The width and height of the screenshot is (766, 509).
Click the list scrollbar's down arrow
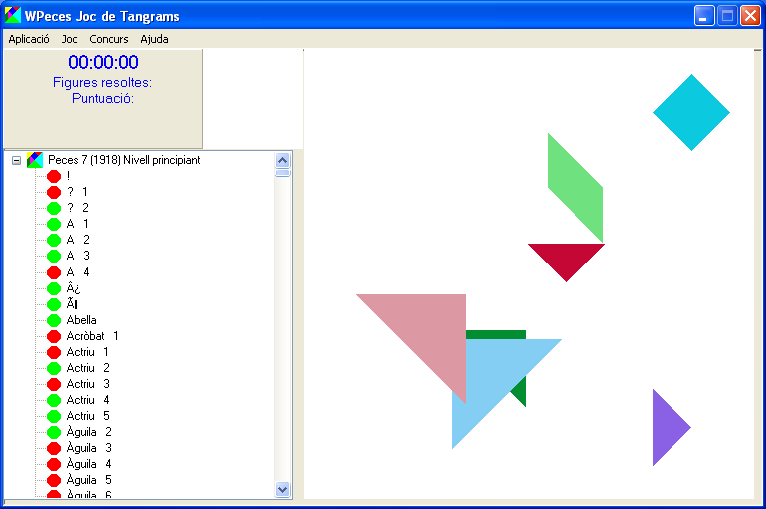(282, 489)
